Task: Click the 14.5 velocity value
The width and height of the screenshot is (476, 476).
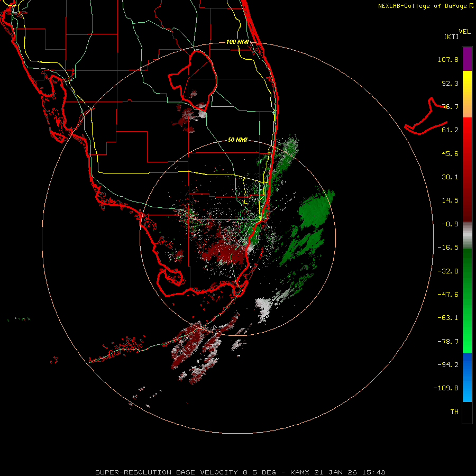Action: 450,200
